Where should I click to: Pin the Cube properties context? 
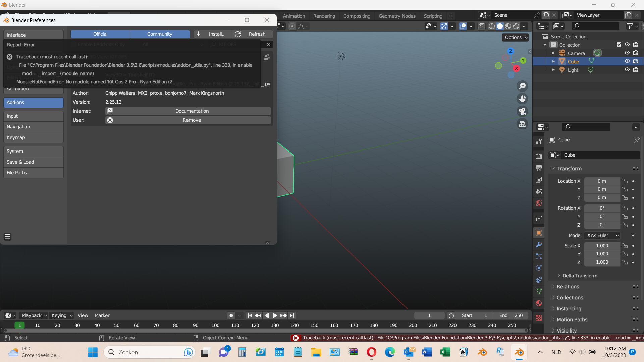tap(637, 140)
